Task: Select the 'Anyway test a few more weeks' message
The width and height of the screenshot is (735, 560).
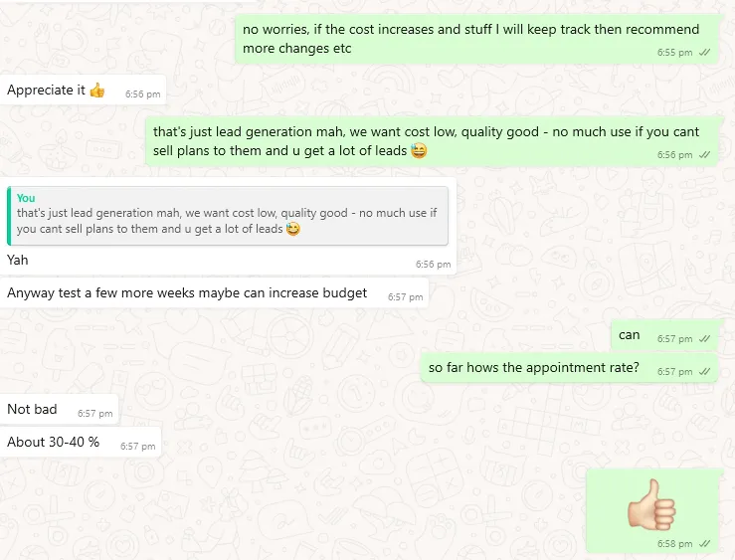Action: [x=214, y=293]
